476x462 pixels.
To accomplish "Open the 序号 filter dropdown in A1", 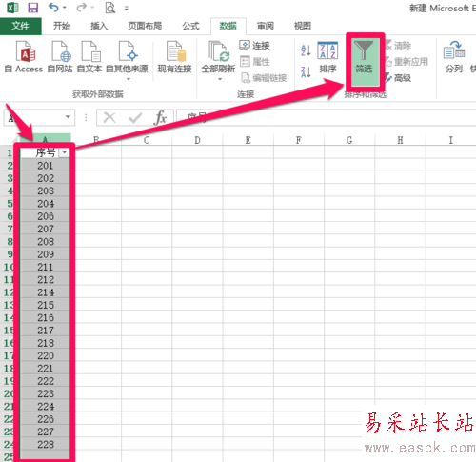I will [x=65, y=152].
